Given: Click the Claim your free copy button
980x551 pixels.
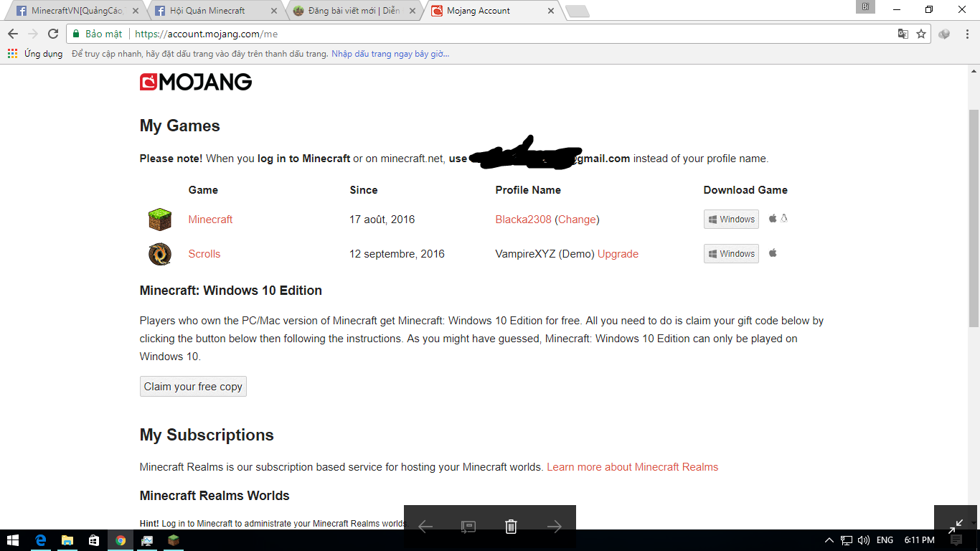Looking at the screenshot, I should [193, 387].
